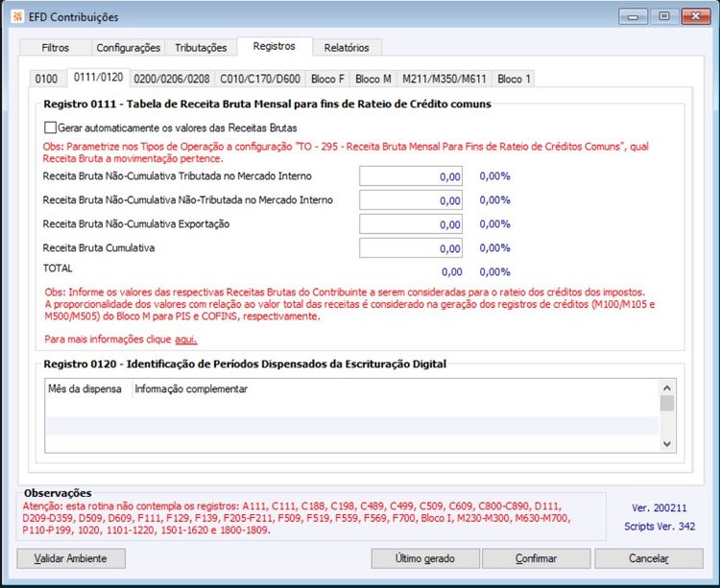
Task: Maximize the EFD Contribuições window
Action: click(x=664, y=17)
